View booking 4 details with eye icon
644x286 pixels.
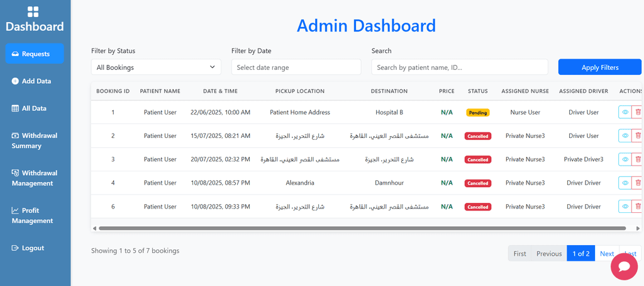point(625,183)
